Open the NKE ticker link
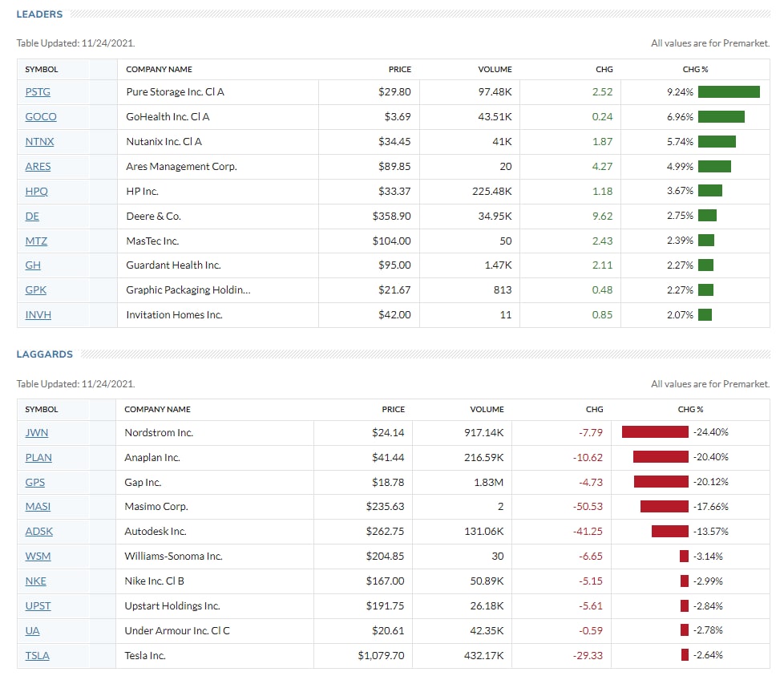The height and width of the screenshot is (676, 784). click(35, 581)
